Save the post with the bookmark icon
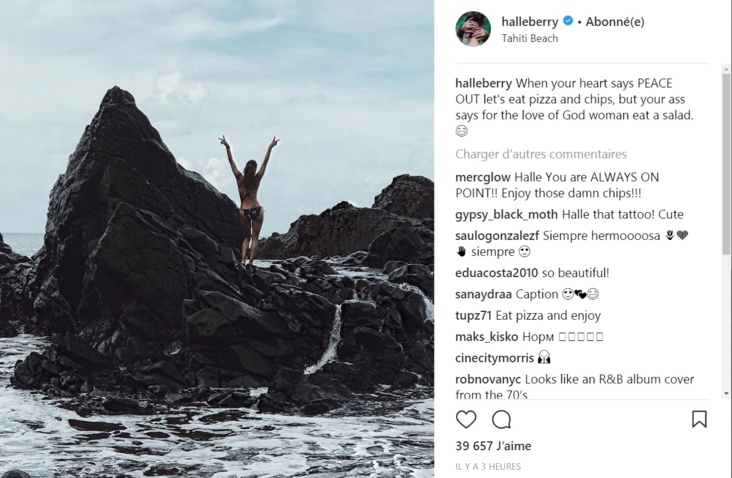The width and height of the screenshot is (732, 478). click(x=699, y=419)
